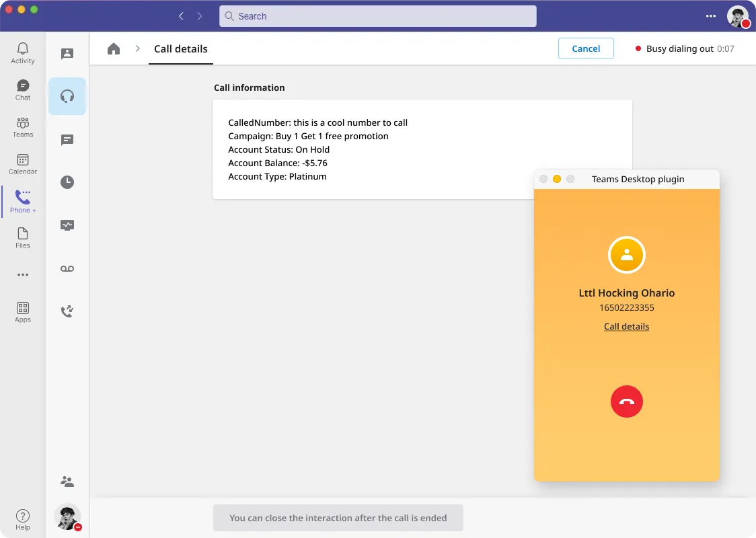Select the Call details tab
756x538 pixels.
point(181,49)
